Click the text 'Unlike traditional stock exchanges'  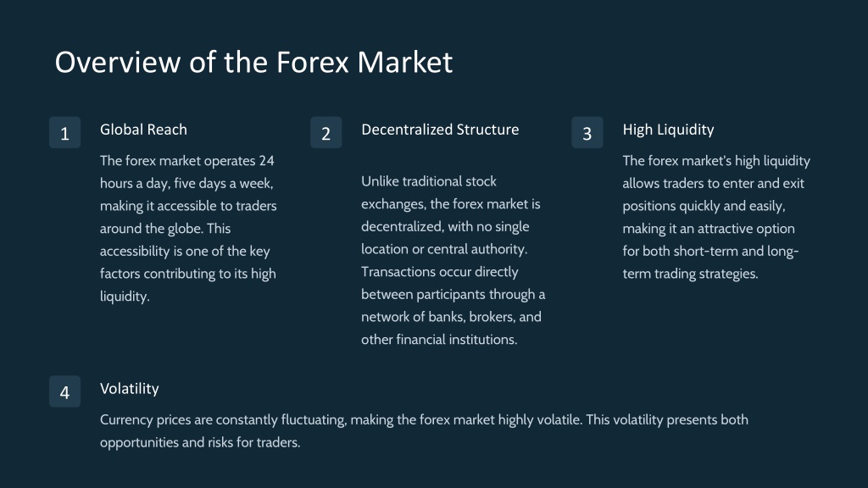tap(429, 192)
